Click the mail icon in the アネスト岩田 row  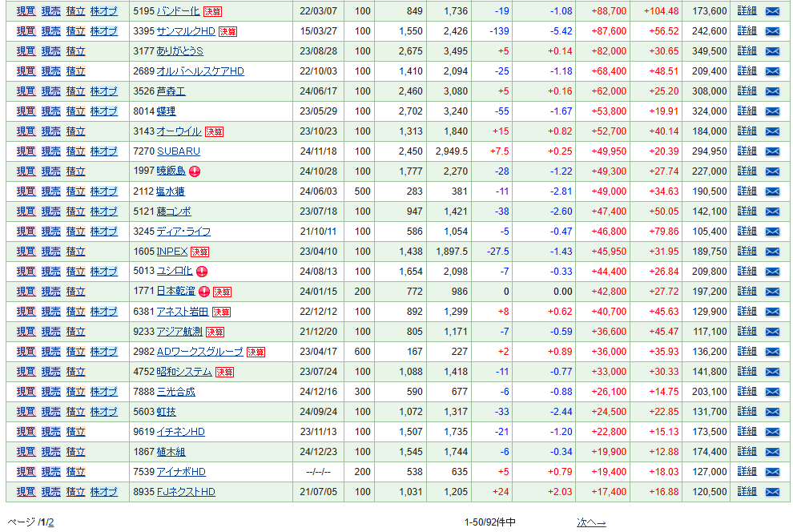click(x=772, y=312)
